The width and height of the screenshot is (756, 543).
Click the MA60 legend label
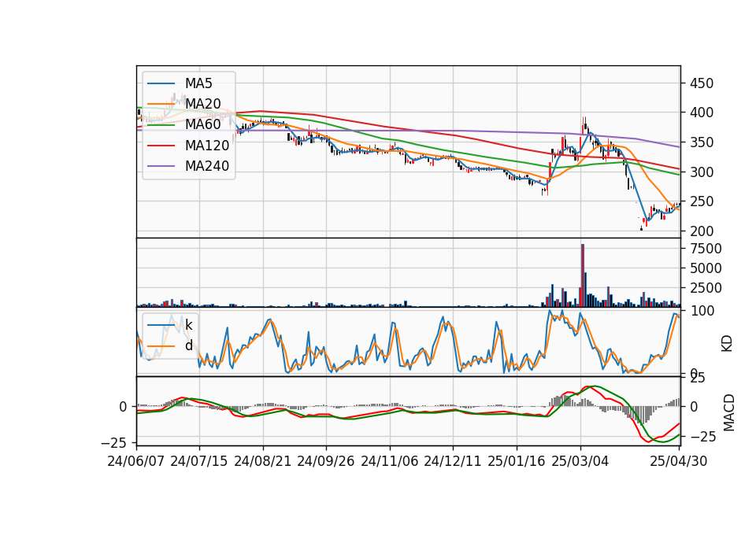[x=203, y=124]
